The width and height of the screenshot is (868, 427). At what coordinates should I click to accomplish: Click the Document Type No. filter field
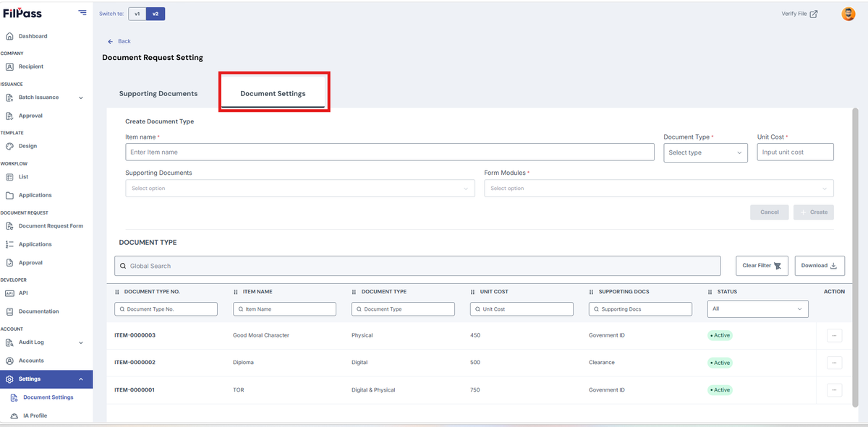[x=166, y=309]
